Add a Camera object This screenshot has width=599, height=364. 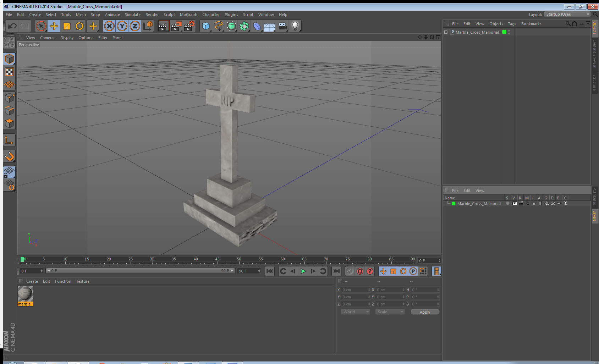282,26
